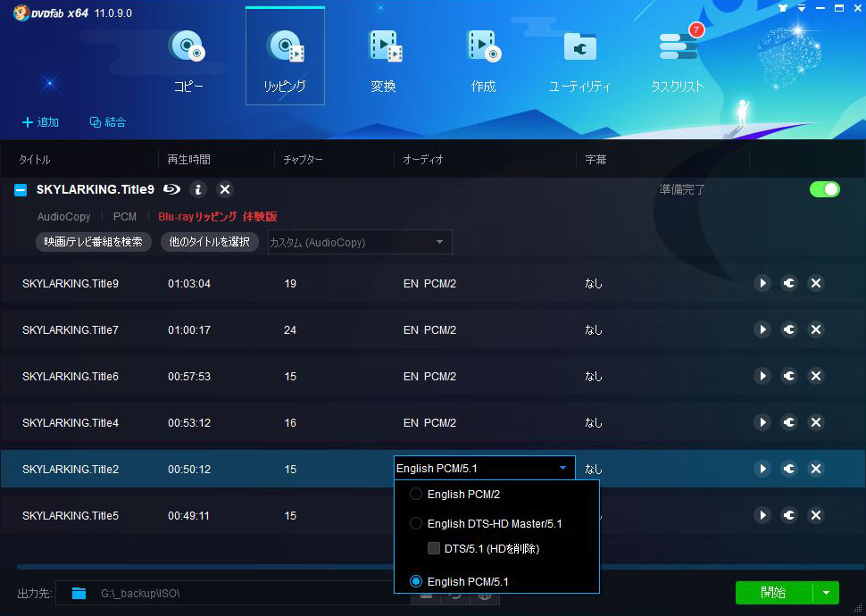Collapse the SKYLARKING.Title9 source group
The height and width of the screenshot is (616, 866).
click(x=21, y=190)
